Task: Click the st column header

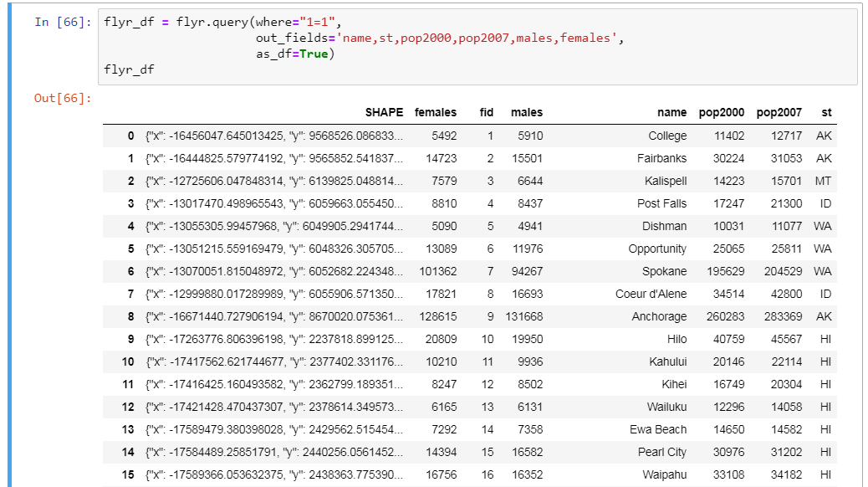Action: [826, 112]
